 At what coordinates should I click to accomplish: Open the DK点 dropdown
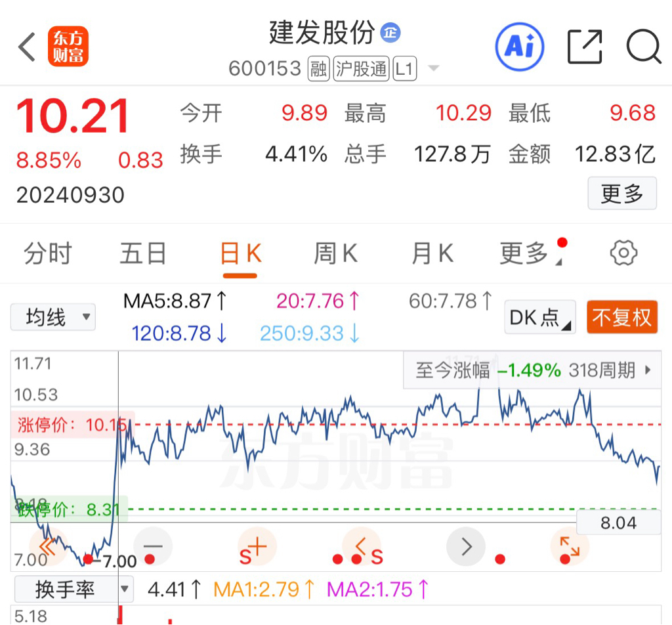(x=540, y=318)
